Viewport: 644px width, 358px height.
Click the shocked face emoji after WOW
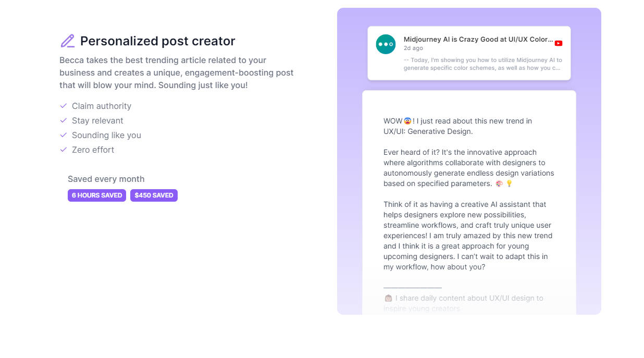pos(407,121)
